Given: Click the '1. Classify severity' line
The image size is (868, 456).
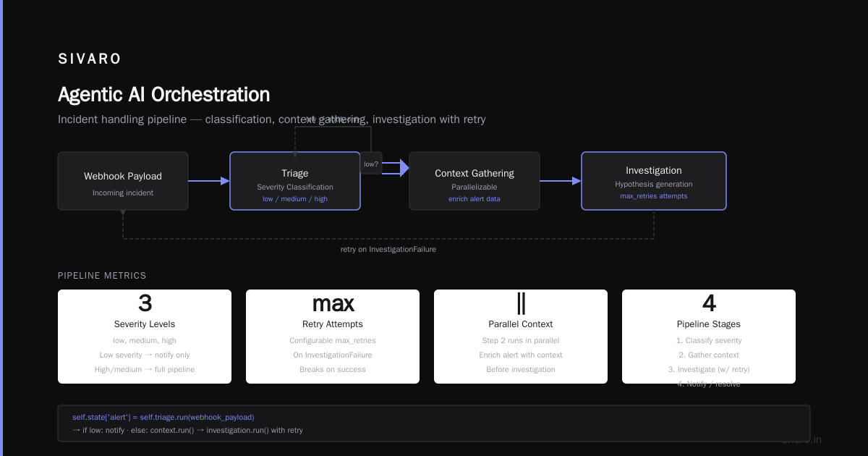Looking at the screenshot, I should pyautogui.click(x=709, y=340).
